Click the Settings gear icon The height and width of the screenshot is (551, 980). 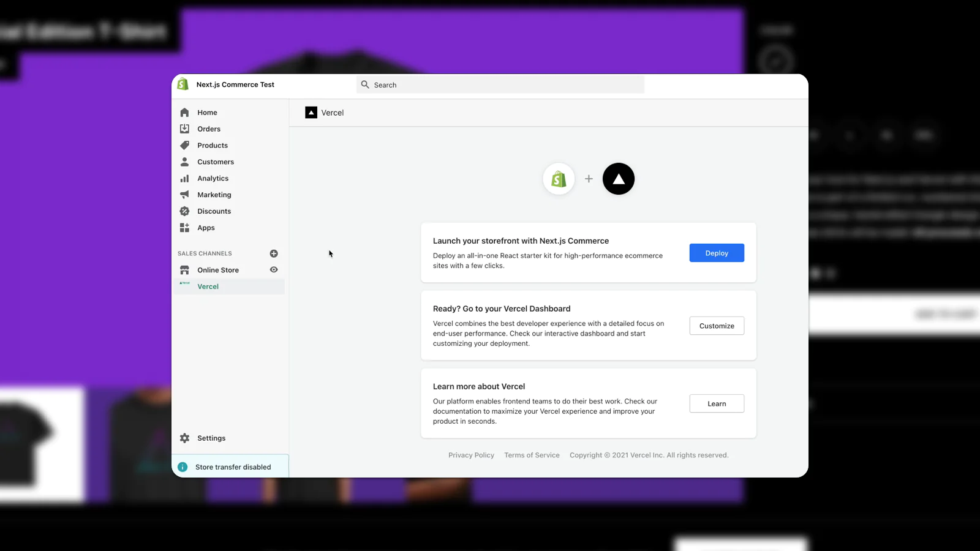click(184, 438)
